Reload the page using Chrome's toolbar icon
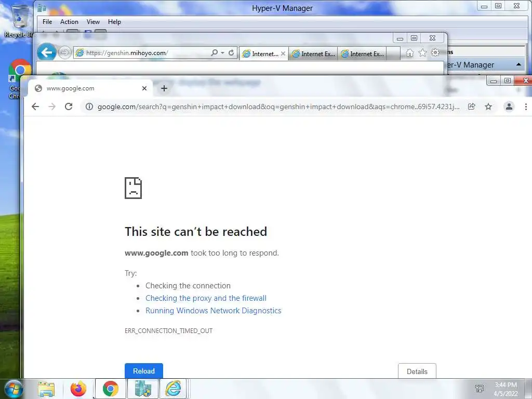 pos(69,107)
